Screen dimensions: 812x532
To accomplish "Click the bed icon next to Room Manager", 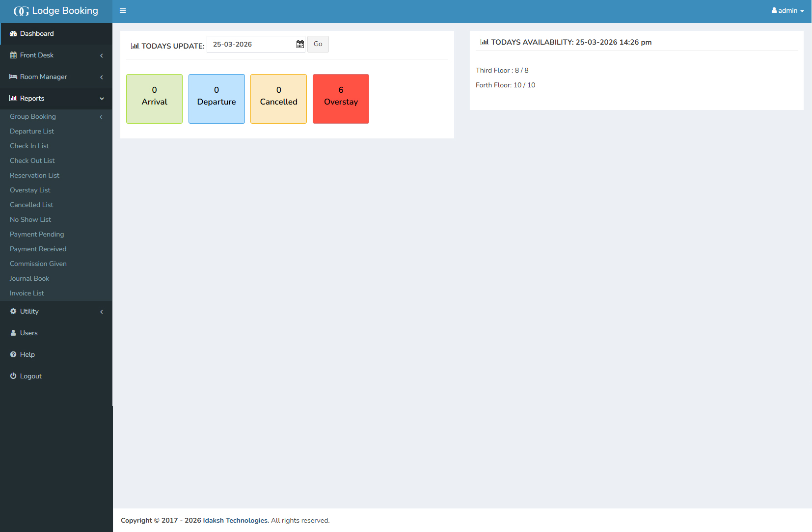I will coord(12,77).
